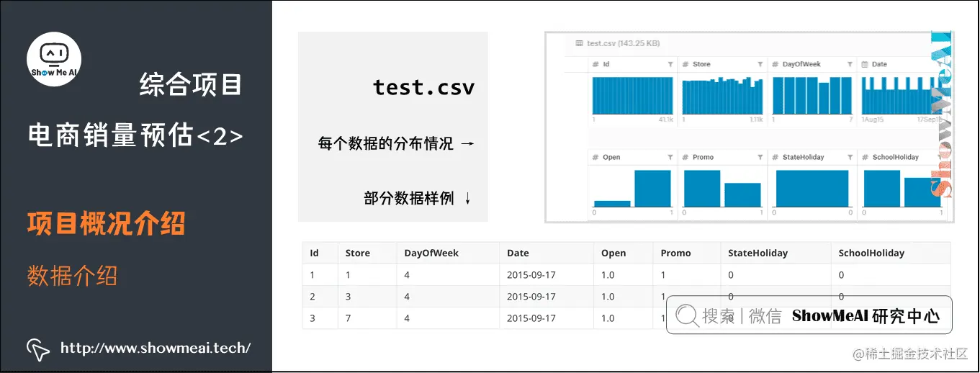
Task: Click the 部分数据样例 caption
Action: coord(409,199)
